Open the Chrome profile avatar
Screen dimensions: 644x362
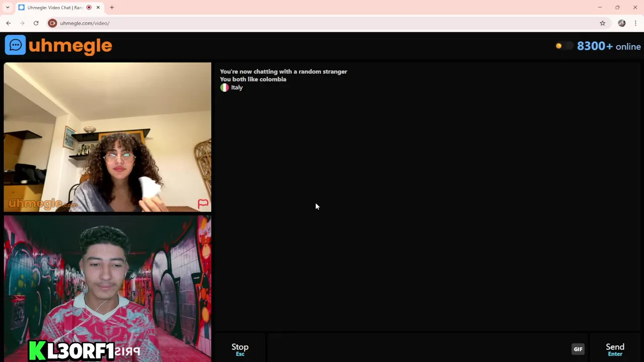[x=622, y=23]
